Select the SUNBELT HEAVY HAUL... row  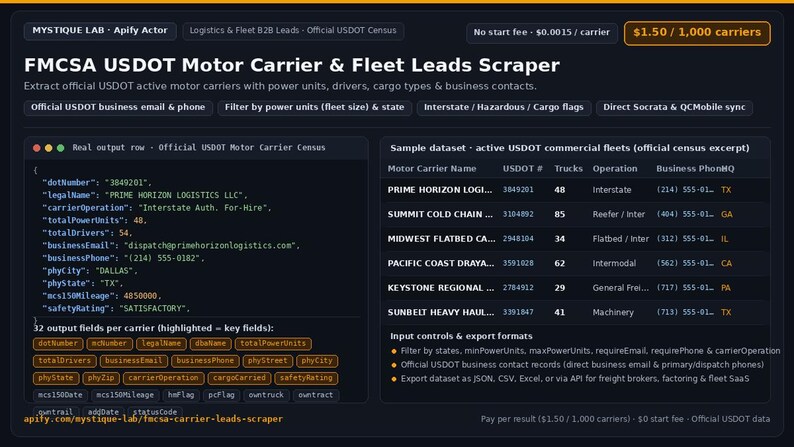coord(575,312)
